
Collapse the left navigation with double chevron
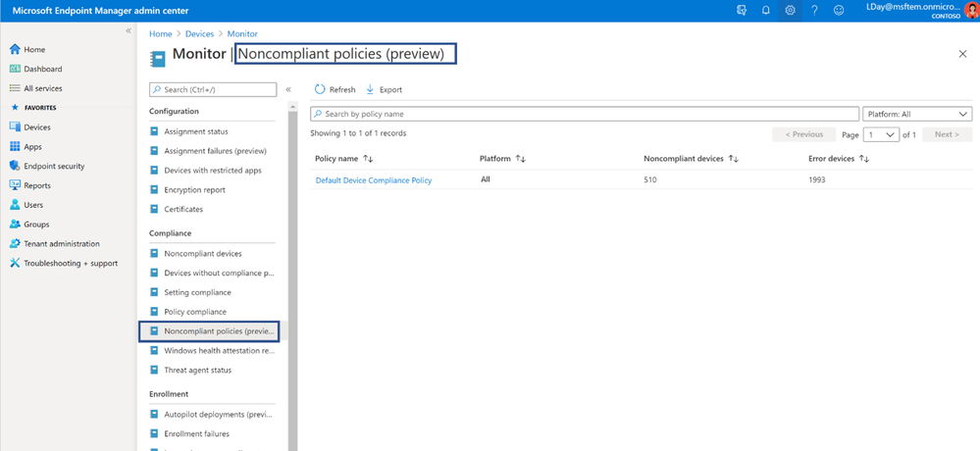pos(129,30)
